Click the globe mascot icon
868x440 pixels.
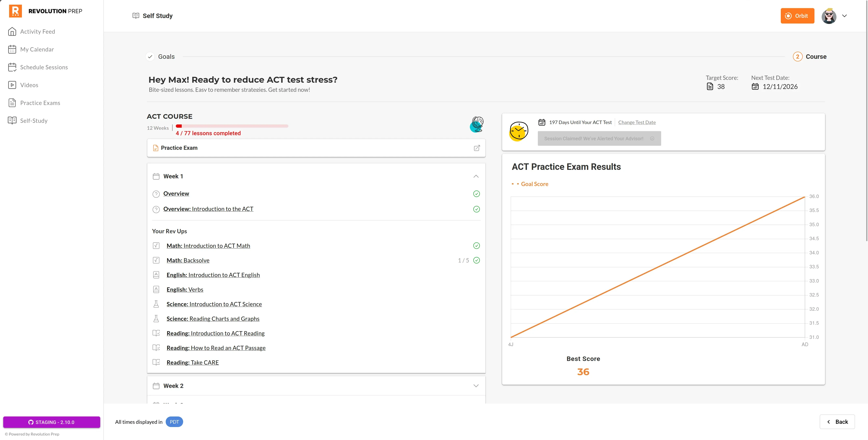(x=477, y=124)
